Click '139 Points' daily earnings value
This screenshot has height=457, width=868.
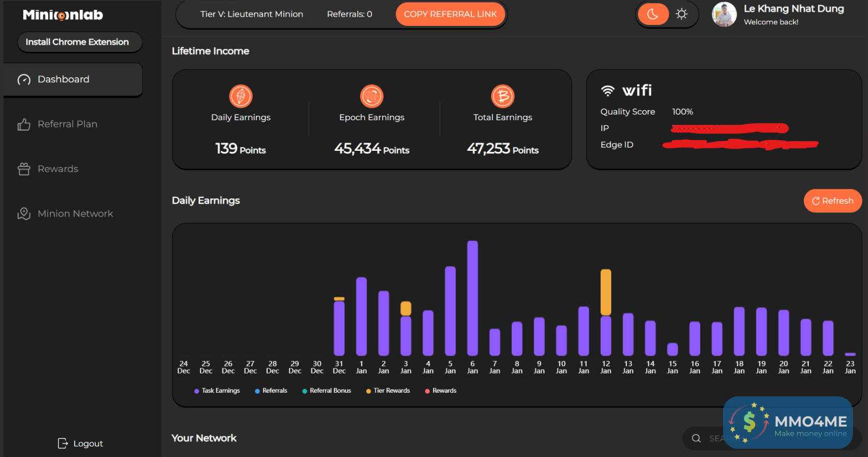[x=241, y=149]
